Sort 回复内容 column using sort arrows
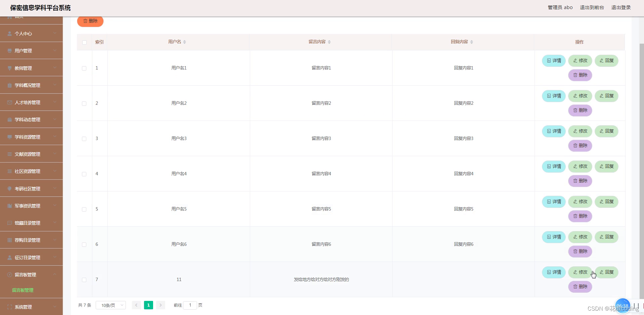Viewport: 644px width, 315px height. (472, 42)
